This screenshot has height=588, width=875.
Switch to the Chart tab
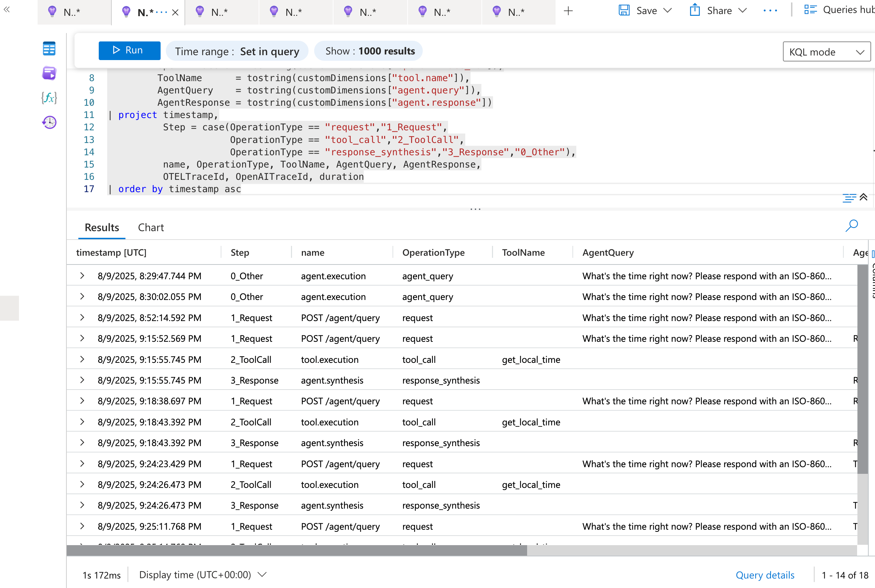151,227
